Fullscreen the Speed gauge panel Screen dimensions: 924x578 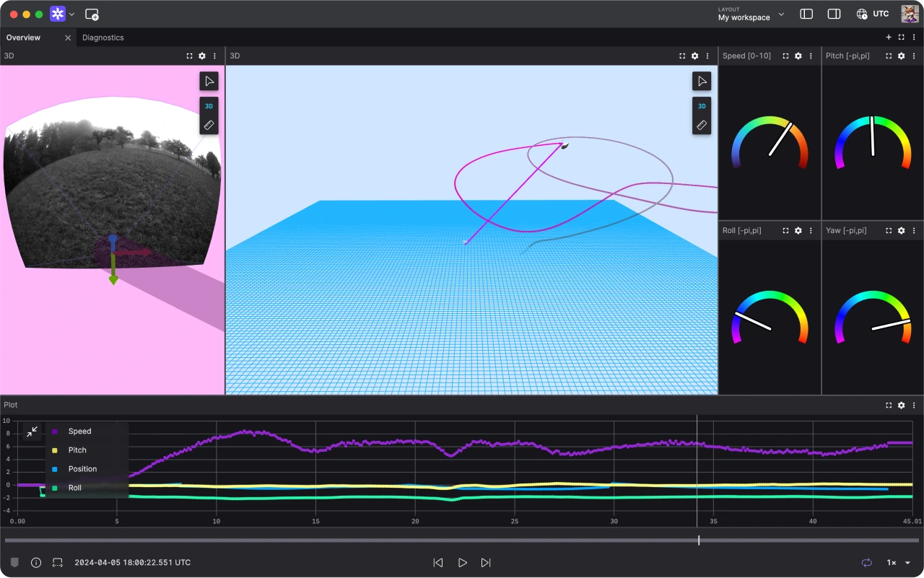pos(785,56)
